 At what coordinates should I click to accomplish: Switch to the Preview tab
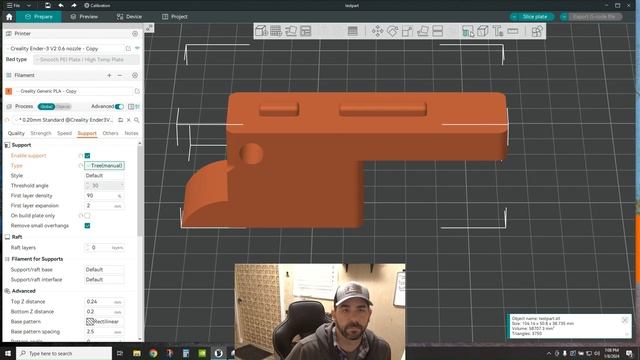pyautogui.click(x=84, y=17)
